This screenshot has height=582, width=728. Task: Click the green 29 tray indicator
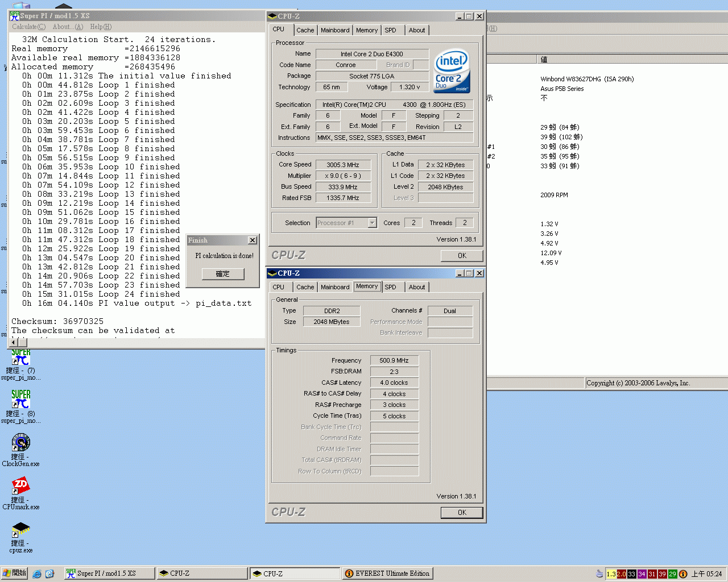pos(673,574)
